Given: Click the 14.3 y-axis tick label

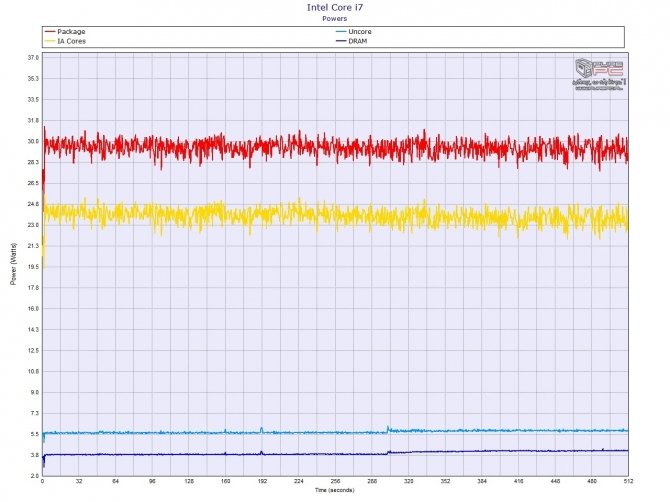Looking at the screenshot, I should 33,330.
